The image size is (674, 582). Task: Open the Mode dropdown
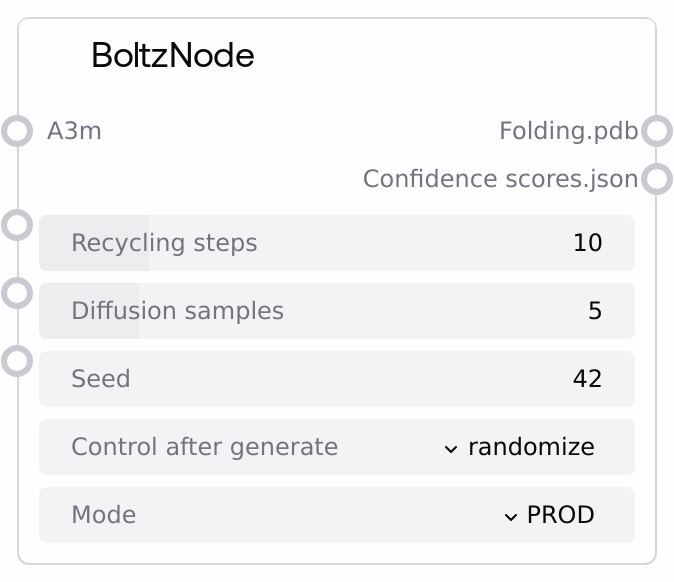[336, 515]
